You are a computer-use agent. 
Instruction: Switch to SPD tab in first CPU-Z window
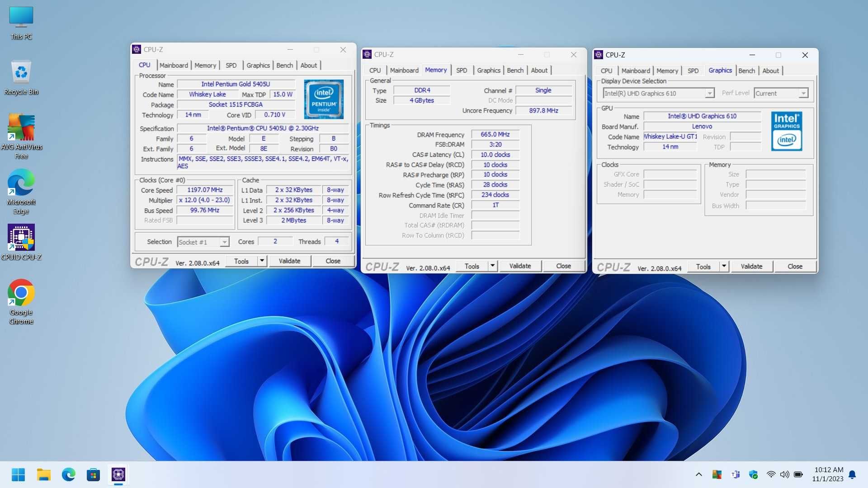(231, 66)
